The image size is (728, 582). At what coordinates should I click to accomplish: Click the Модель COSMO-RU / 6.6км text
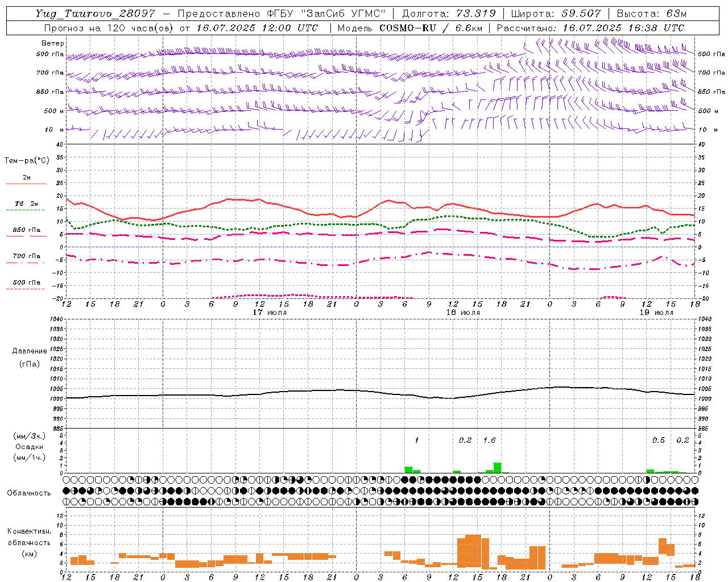411,28
